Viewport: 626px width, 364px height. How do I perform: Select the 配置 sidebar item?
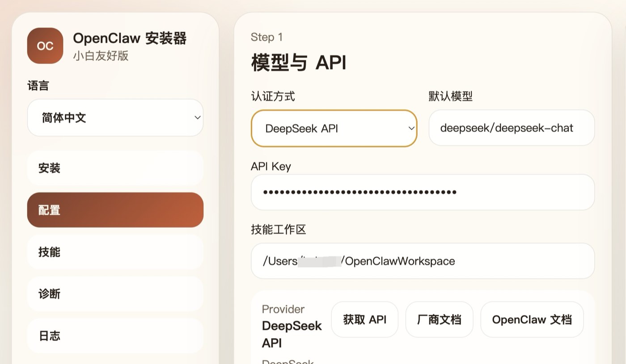pyautogui.click(x=115, y=210)
